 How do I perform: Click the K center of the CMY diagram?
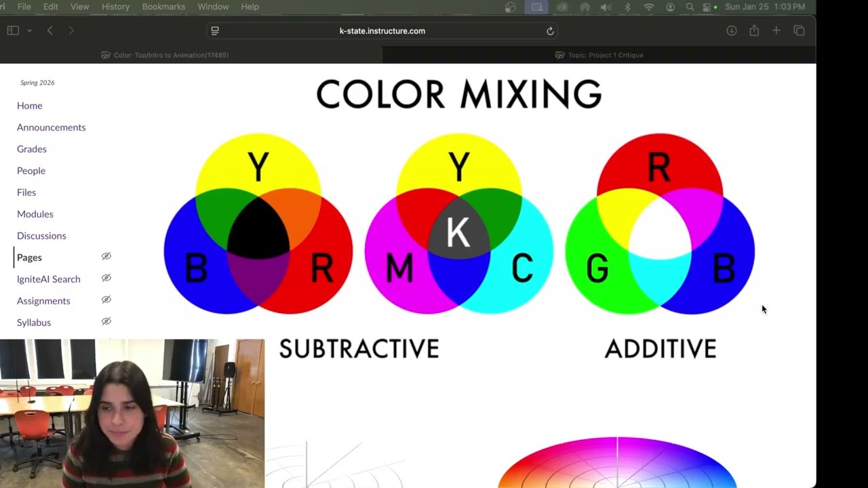click(459, 232)
